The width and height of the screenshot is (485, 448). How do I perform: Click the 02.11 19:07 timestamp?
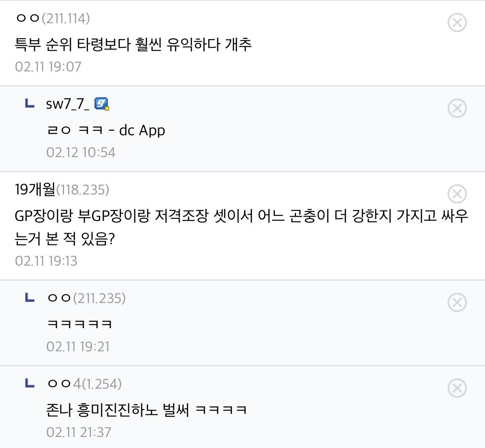click(48, 66)
